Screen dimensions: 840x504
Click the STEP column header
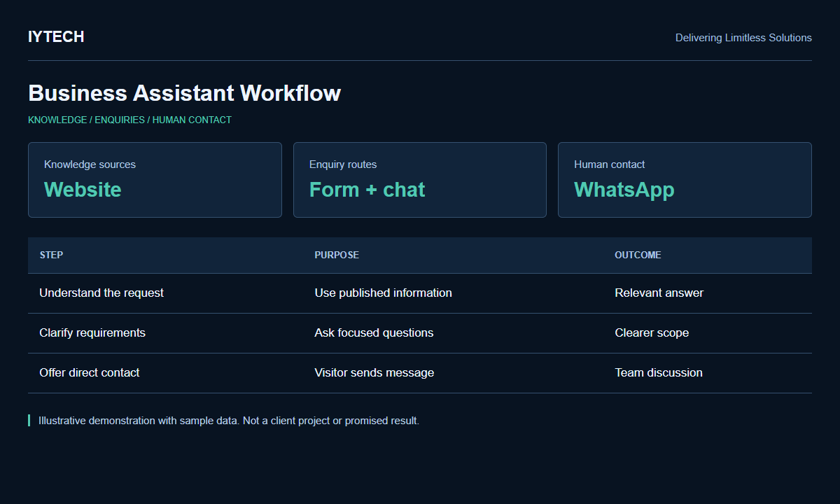(x=51, y=255)
